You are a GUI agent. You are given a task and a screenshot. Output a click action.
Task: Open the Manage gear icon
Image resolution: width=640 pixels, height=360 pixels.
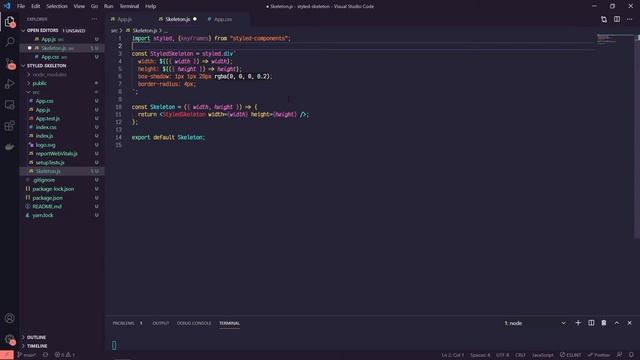tap(9, 339)
